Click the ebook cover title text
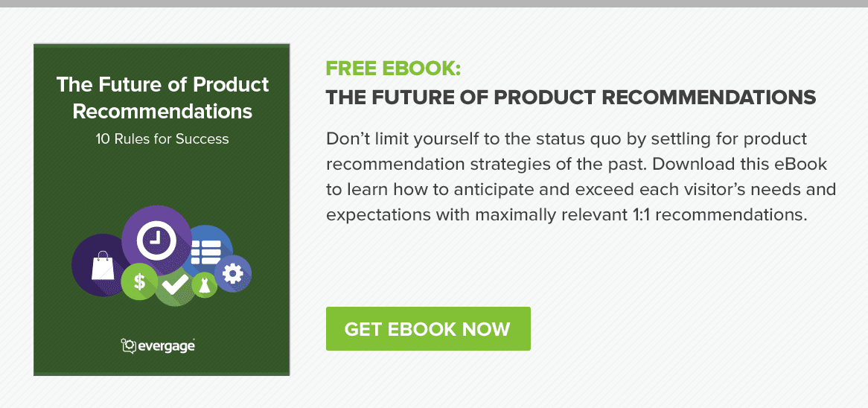868x408 pixels. [162, 98]
